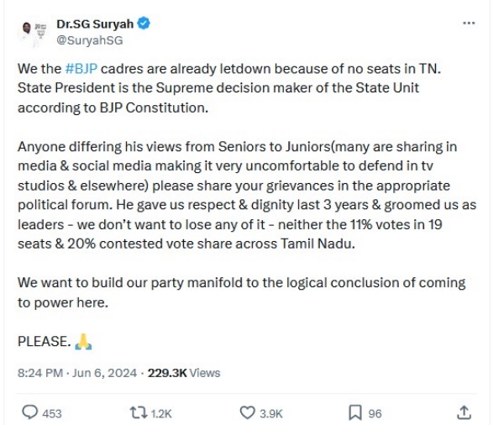The width and height of the screenshot is (504, 425).
Task: Click the praying hands emoji
Action: pos(82,341)
